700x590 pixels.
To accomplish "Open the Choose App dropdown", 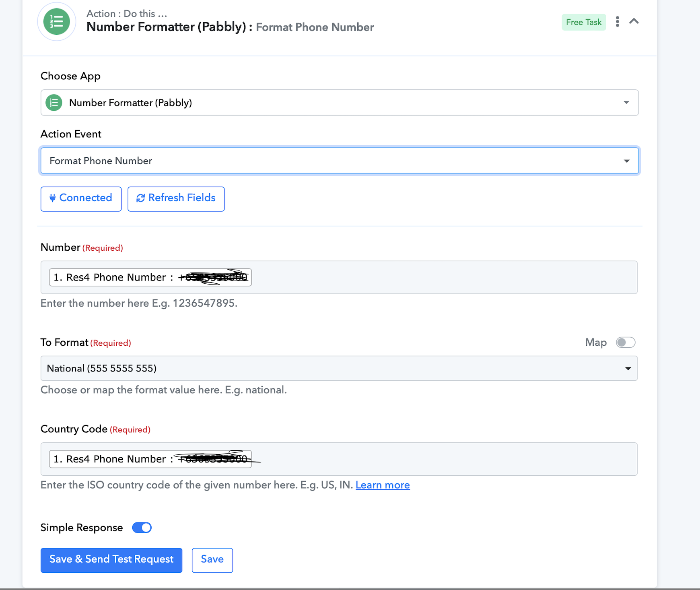I will [340, 103].
